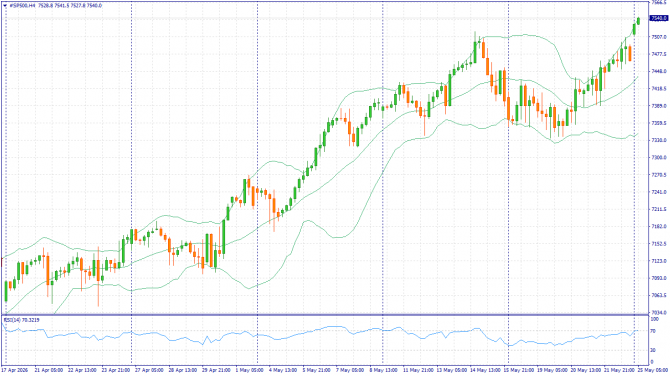The image size is (670, 376).
Task: Click the RSI scale value 100
Action: click(654, 319)
